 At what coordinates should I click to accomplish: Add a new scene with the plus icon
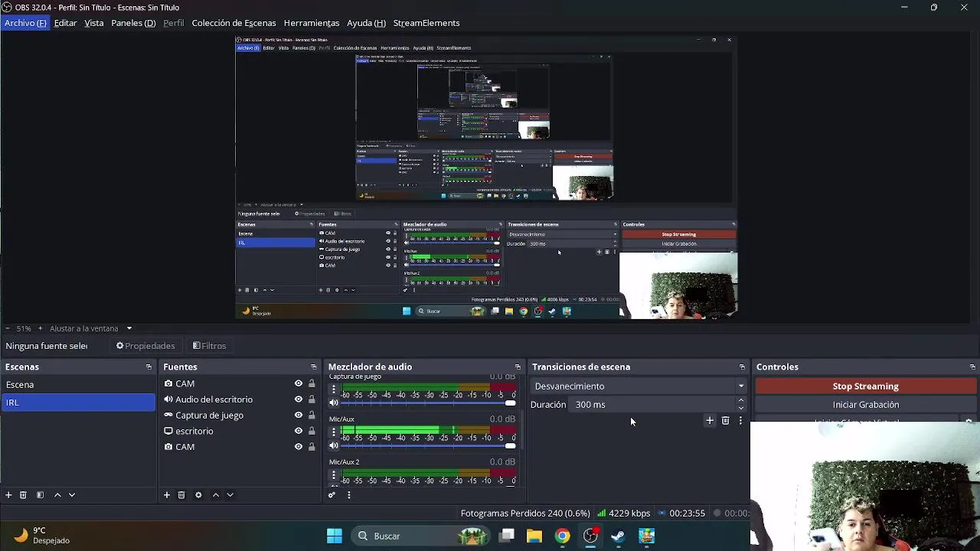coord(8,495)
